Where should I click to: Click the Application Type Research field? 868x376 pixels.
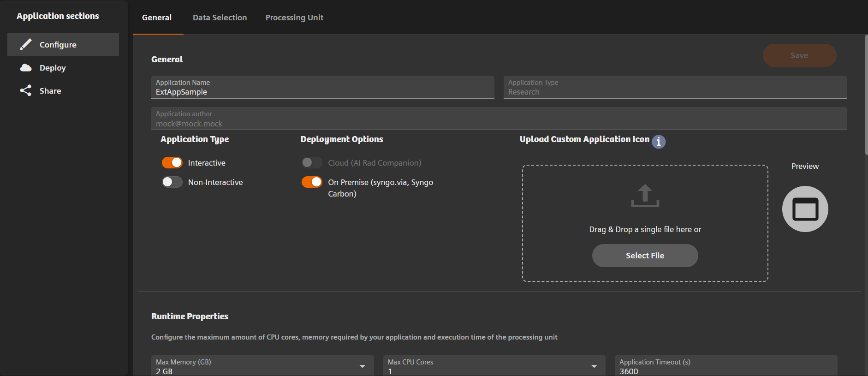tap(675, 87)
